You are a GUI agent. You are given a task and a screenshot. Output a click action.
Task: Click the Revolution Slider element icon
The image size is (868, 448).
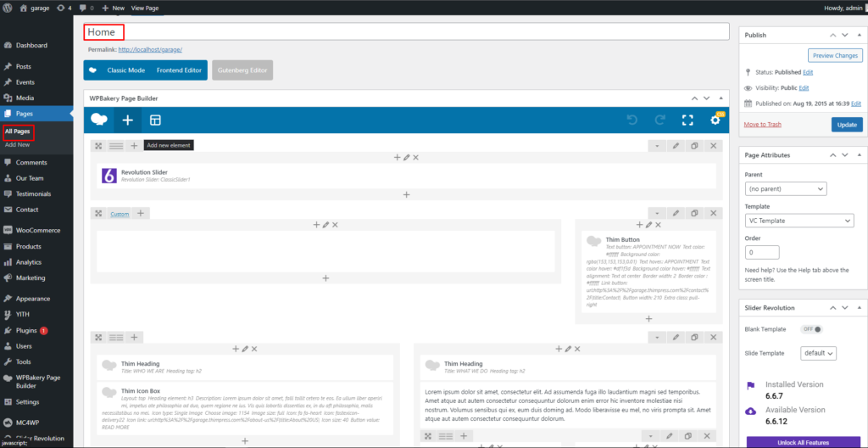coord(109,176)
